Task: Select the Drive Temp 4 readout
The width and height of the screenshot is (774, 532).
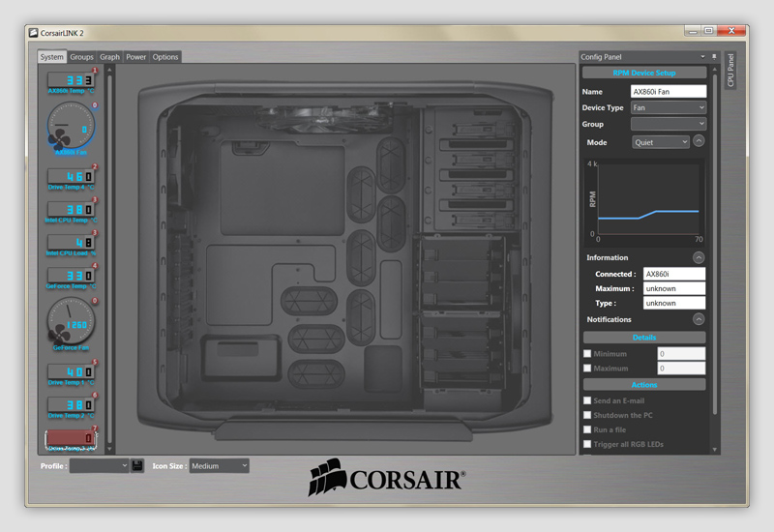Action: click(x=71, y=176)
